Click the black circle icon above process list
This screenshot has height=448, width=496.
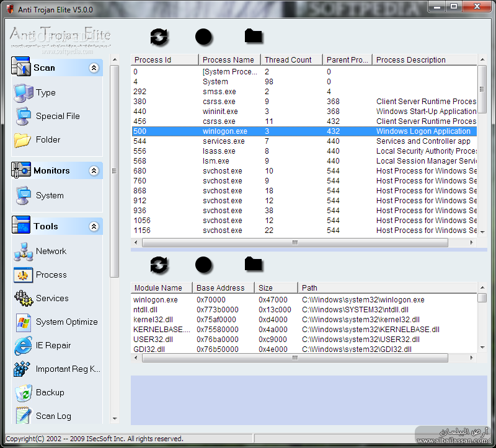(x=204, y=37)
